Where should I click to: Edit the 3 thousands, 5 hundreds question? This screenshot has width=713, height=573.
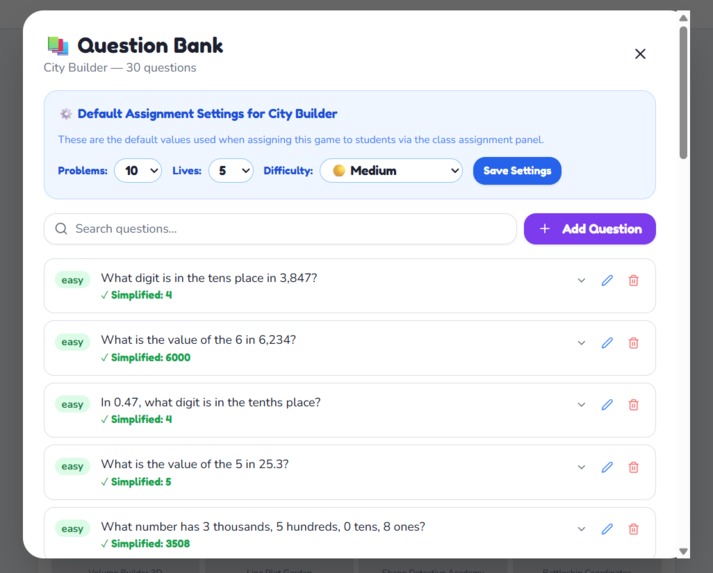(x=607, y=529)
